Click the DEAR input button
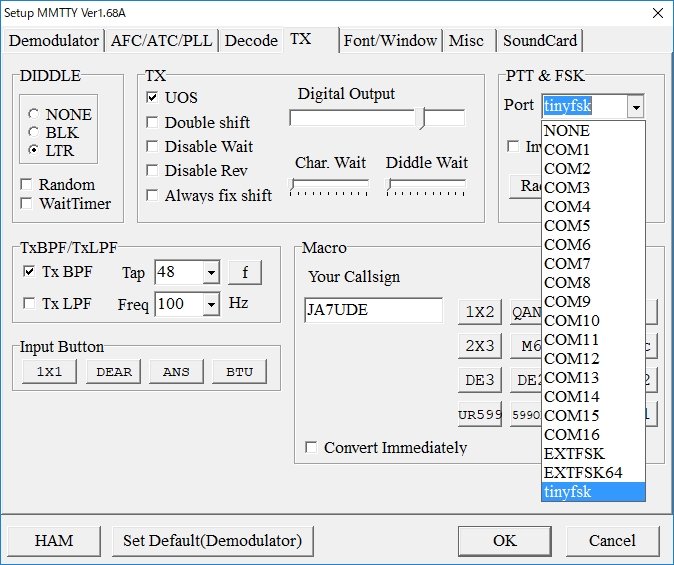Viewport: 674px width, 565px height. pos(113,372)
